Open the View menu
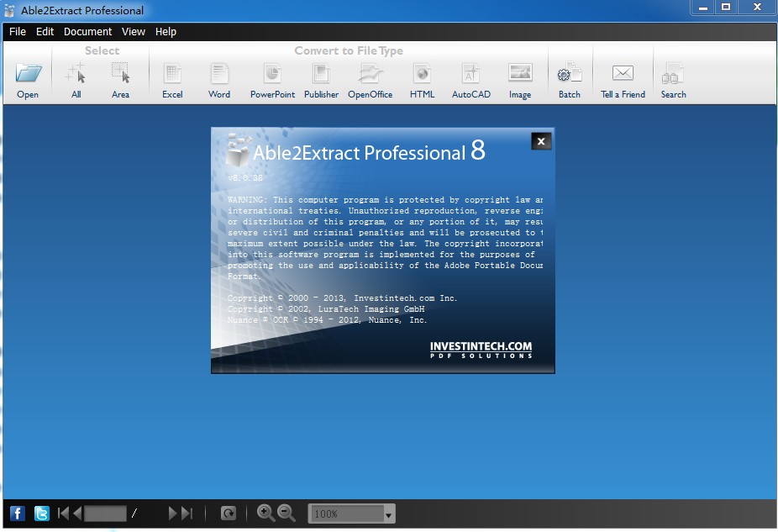Screen dimensions: 778x532 pyautogui.click(x=134, y=32)
